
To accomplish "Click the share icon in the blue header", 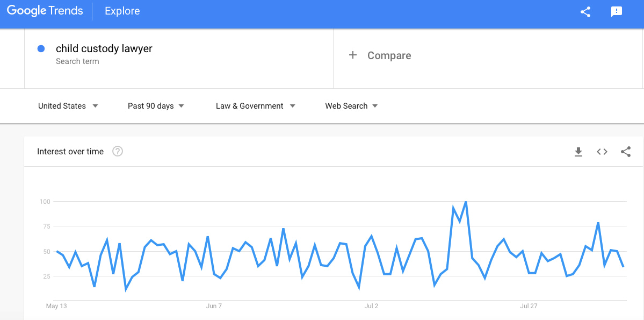I will (x=585, y=11).
